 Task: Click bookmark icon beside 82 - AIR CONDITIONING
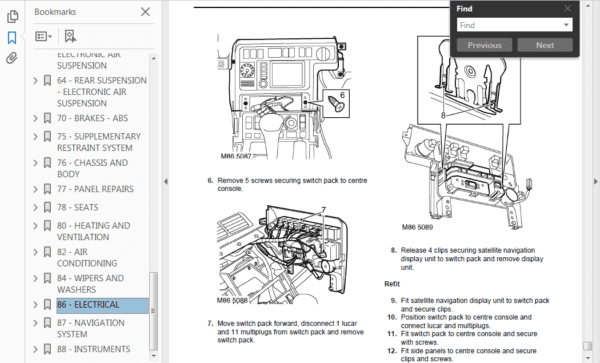(x=47, y=252)
